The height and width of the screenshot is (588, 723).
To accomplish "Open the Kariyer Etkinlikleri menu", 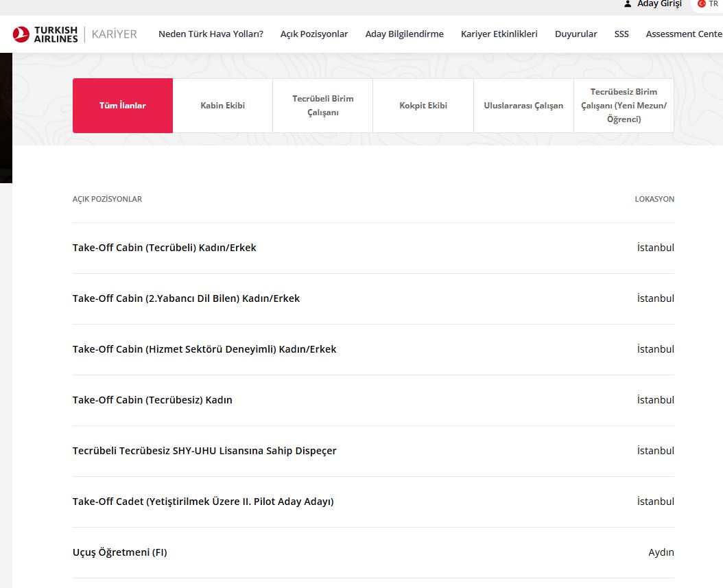I will click(499, 34).
